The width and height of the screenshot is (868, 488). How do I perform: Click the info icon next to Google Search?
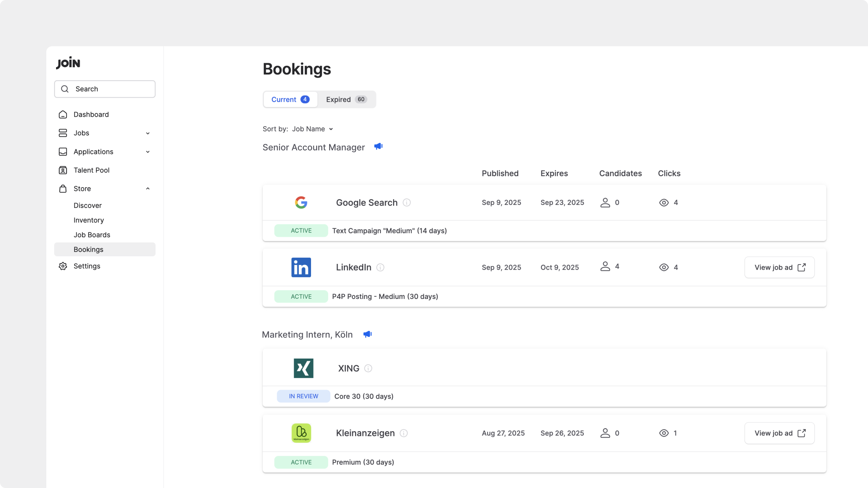point(407,202)
